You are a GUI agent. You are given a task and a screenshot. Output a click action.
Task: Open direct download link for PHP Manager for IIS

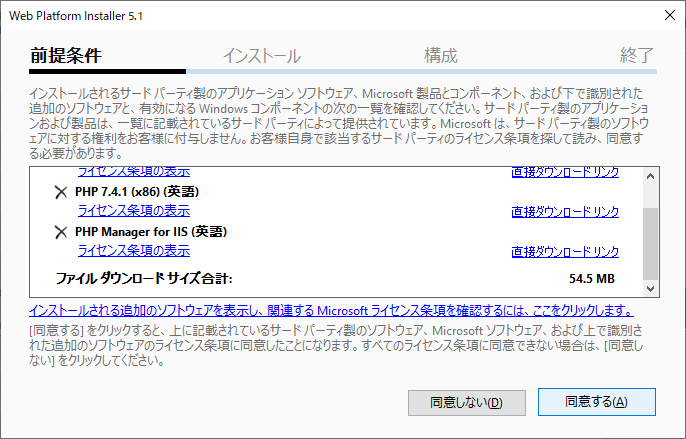[x=565, y=252]
